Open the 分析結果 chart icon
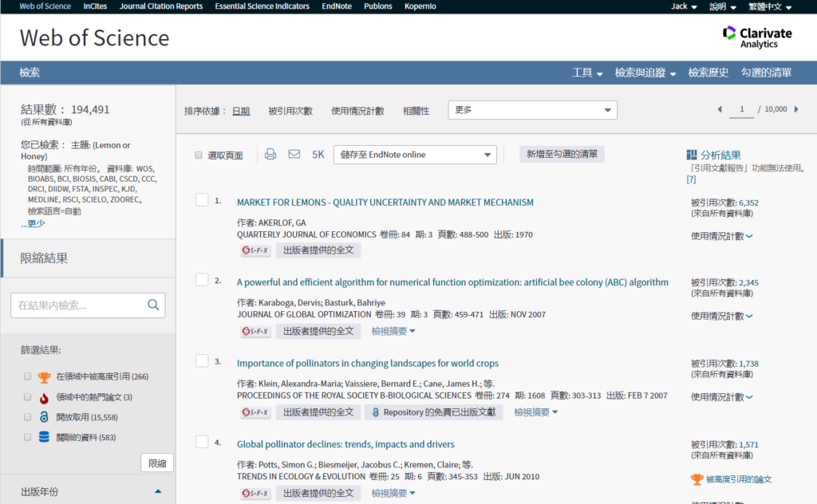The height and width of the screenshot is (504, 817). (x=692, y=155)
